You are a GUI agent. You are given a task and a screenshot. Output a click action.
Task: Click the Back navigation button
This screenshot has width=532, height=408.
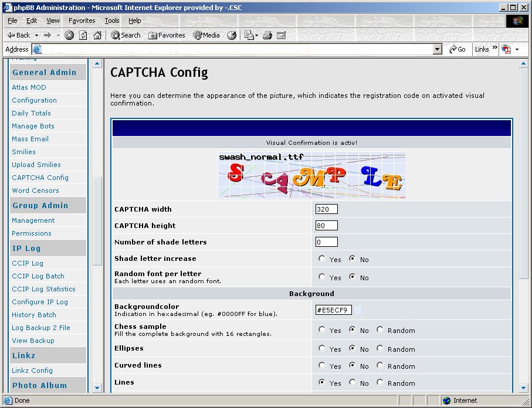[x=19, y=35]
